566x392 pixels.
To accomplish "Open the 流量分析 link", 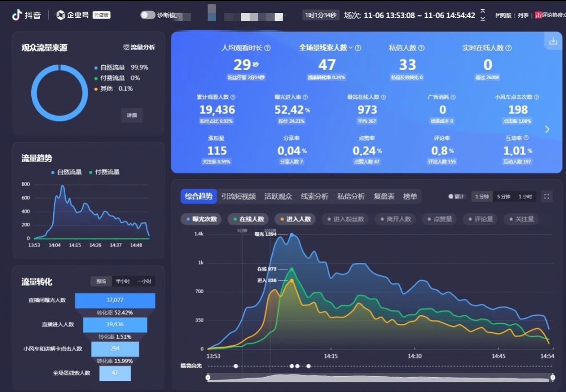I will [139, 47].
